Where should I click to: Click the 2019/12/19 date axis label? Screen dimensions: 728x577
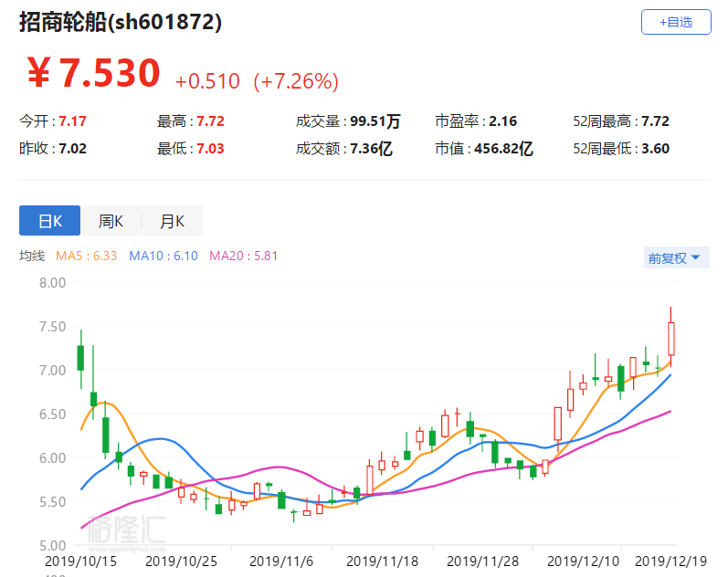click(x=670, y=561)
